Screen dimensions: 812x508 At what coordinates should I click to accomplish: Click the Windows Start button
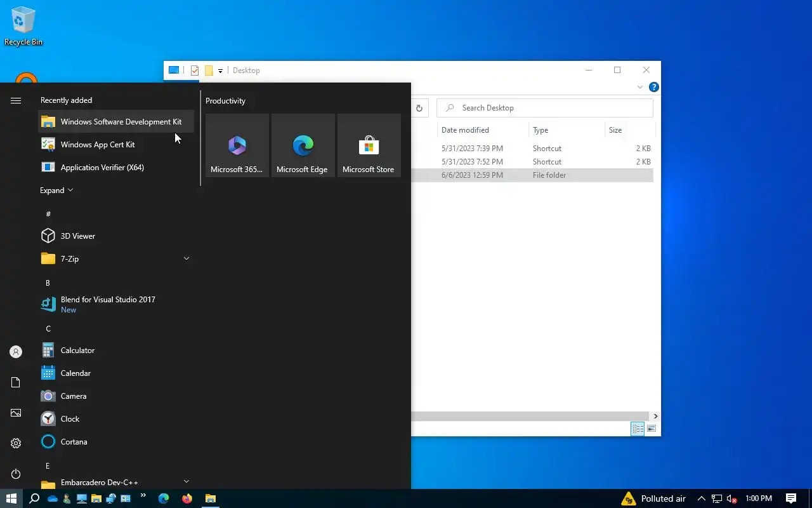[x=11, y=498]
